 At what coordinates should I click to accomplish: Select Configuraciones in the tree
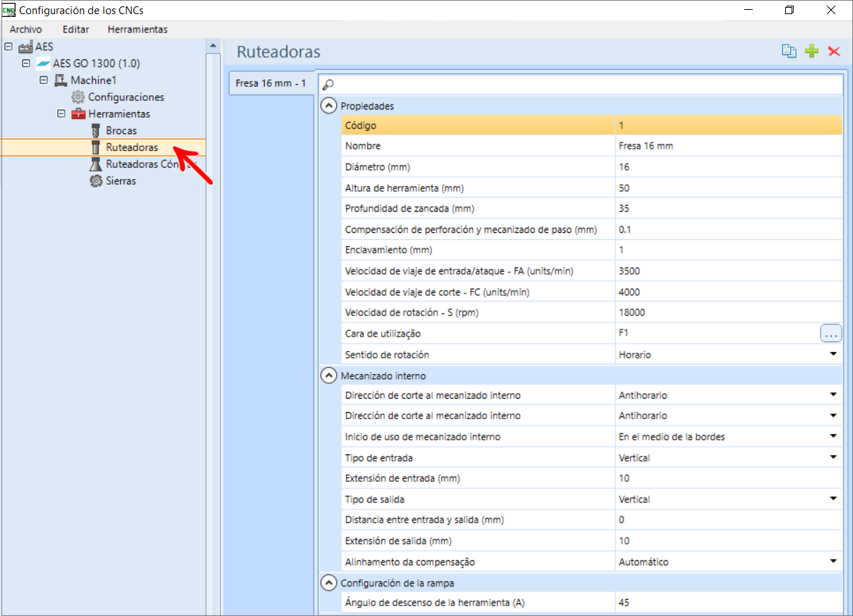[126, 97]
